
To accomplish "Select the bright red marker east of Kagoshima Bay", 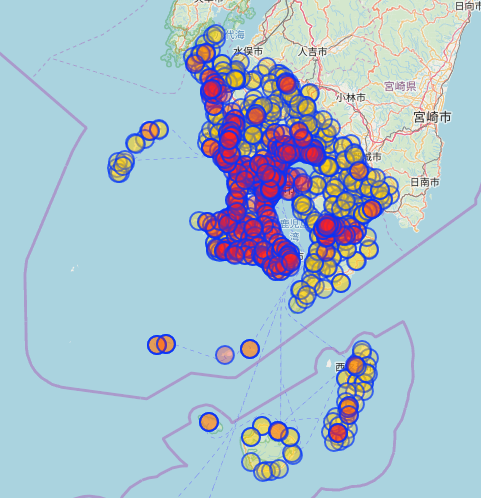I will point(327,226).
